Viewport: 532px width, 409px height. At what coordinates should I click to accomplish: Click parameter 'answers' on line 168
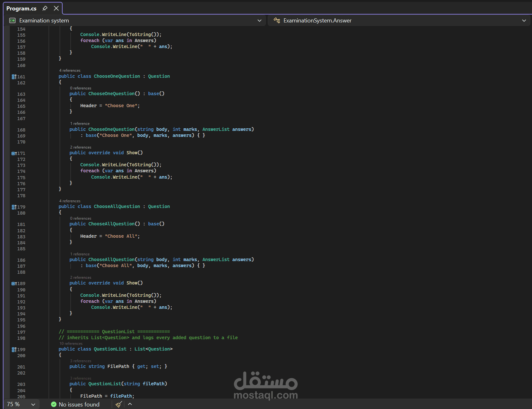(x=242, y=129)
